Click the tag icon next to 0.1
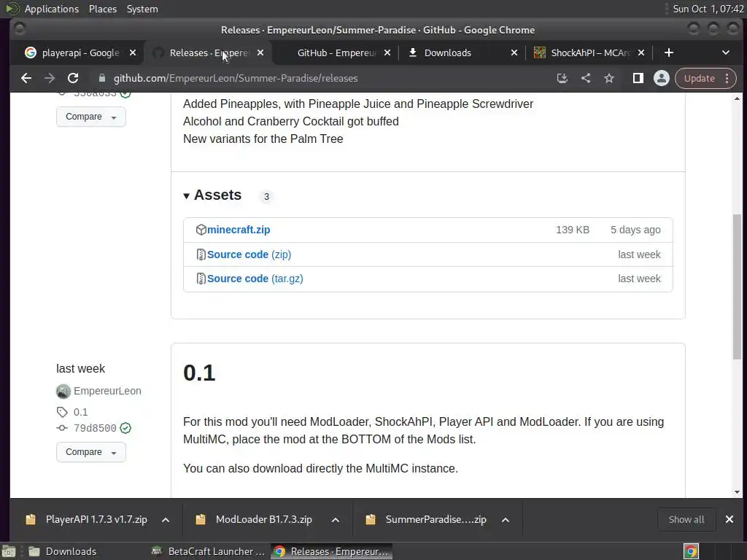This screenshot has height=560, width=747. pyautogui.click(x=62, y=412)
